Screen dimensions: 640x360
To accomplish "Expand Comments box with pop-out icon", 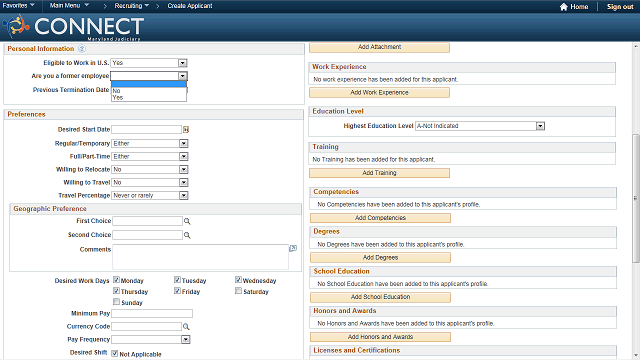I will (293, 248).
